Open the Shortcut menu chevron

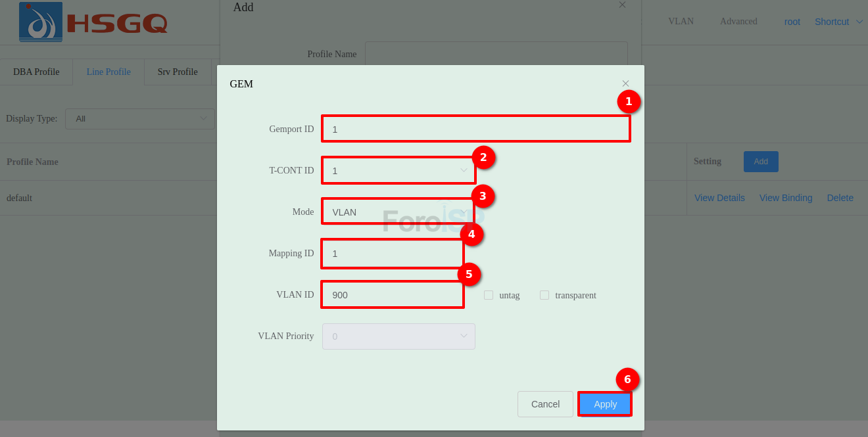[859, 22]
